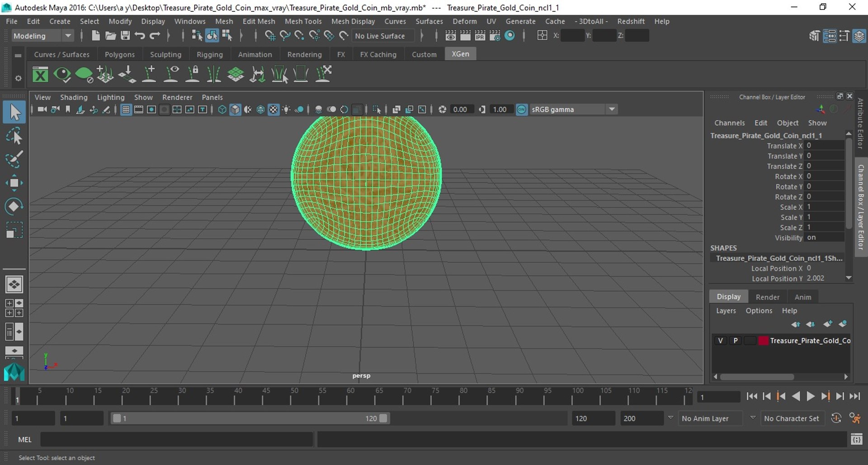Open the Render layer tab
This screenshot has height=465, width=868.
tap(768, 297)
